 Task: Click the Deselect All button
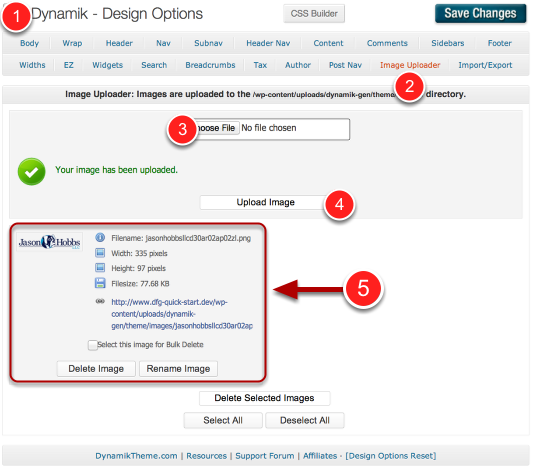305,421
